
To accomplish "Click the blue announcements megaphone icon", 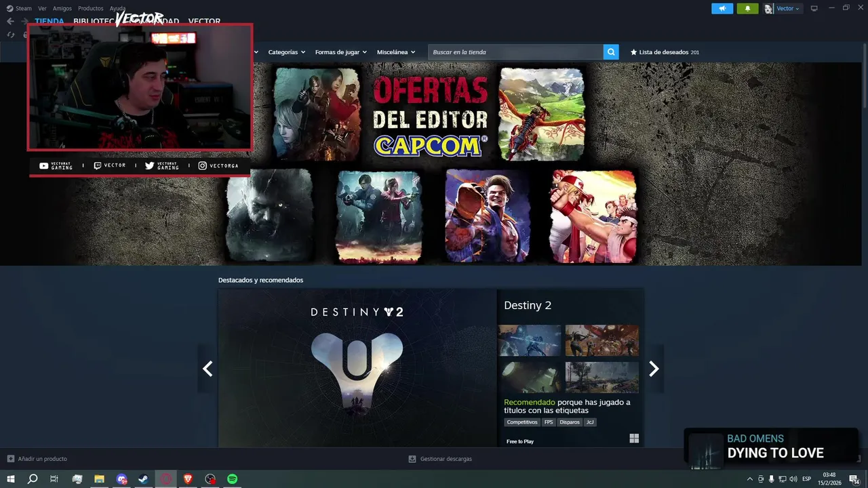I will (722, 9).
